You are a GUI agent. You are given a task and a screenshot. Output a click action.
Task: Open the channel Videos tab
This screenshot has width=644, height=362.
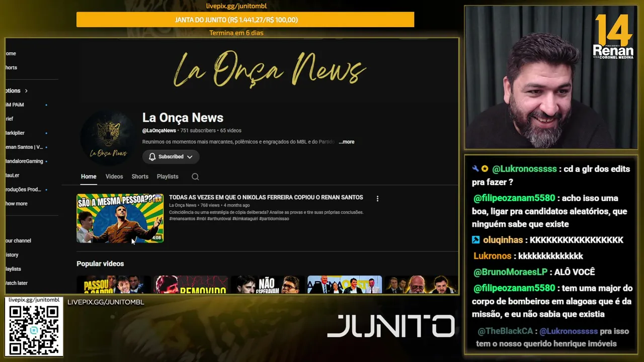point(114,176)
